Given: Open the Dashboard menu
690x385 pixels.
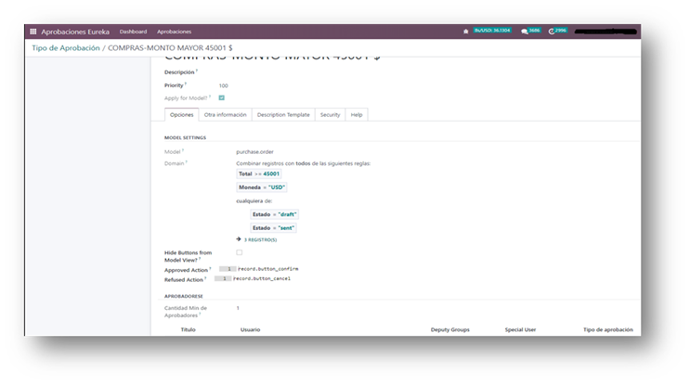Looking at the screenshot, I should click(133, 32).
